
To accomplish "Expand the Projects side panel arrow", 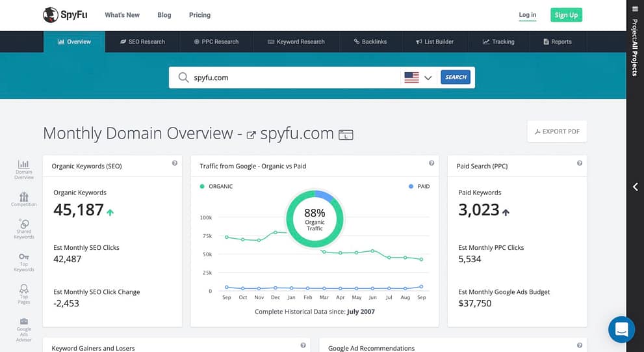I will [x=636, y=187].
